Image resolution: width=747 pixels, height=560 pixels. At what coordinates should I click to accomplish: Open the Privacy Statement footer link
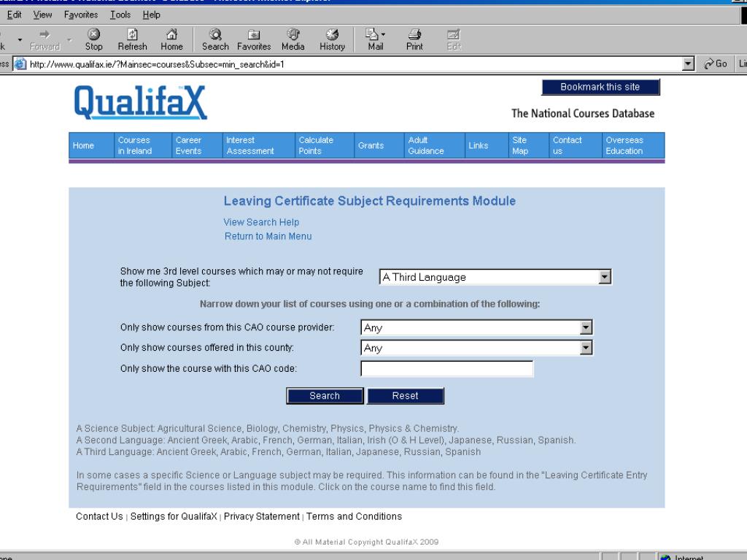[262, 517]
